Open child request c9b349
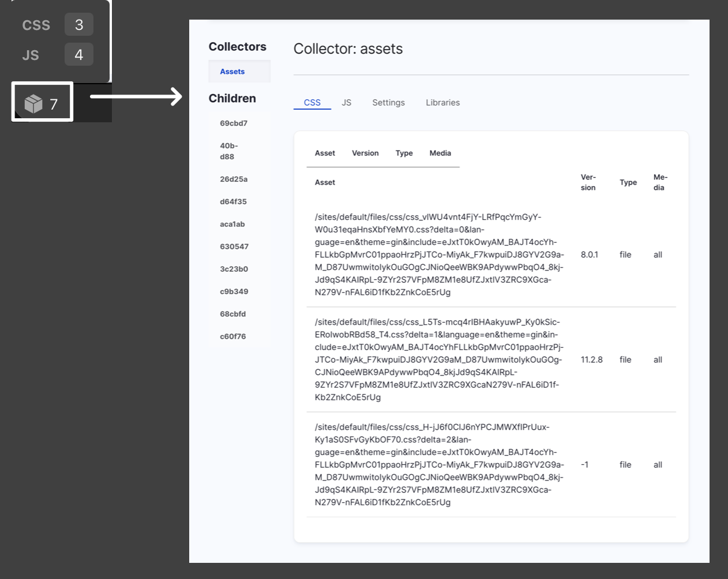The height and width of the screenshot is (579, 728). tap(234, 292)
